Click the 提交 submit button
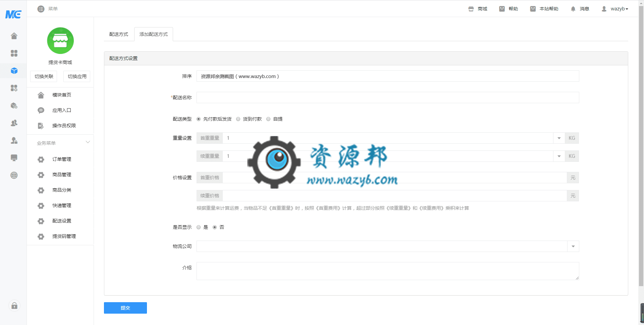Viewport: 644px width, 325px height. [x=125, y=308]
